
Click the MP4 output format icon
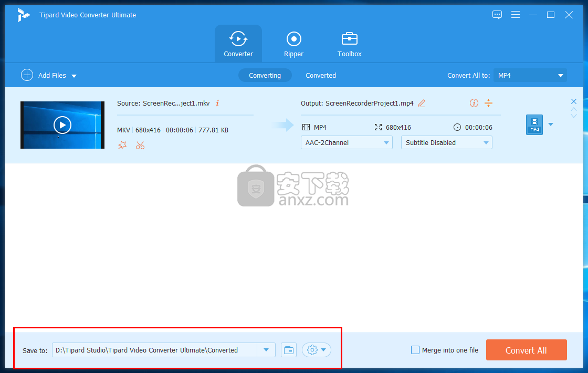534,125
